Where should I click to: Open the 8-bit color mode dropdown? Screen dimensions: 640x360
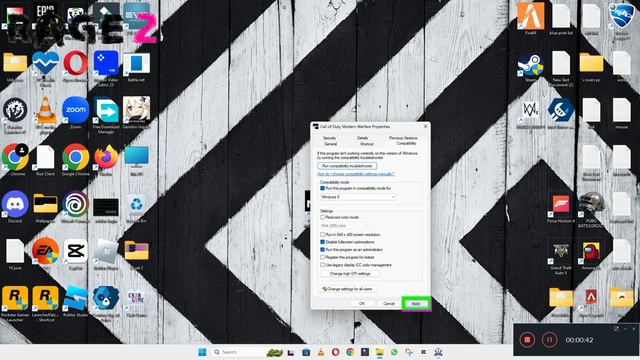click(344, 225)
